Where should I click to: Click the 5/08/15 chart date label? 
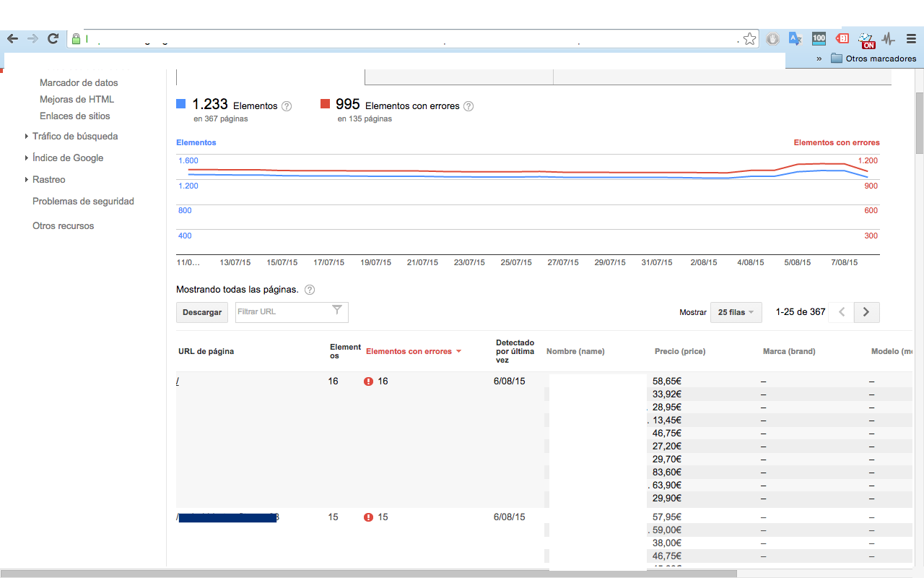797,263
